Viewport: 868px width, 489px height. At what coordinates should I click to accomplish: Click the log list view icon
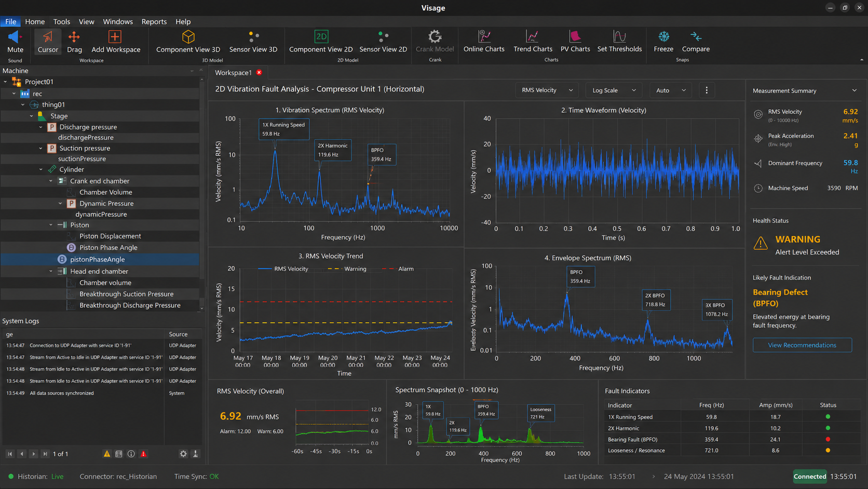click(119, 454)
